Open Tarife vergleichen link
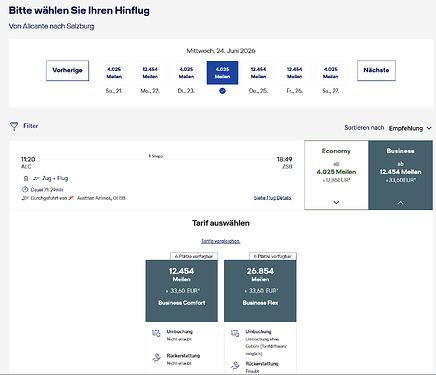Viewport: 436px width, 375px height. pyautogui.click(x=221, y=241)
